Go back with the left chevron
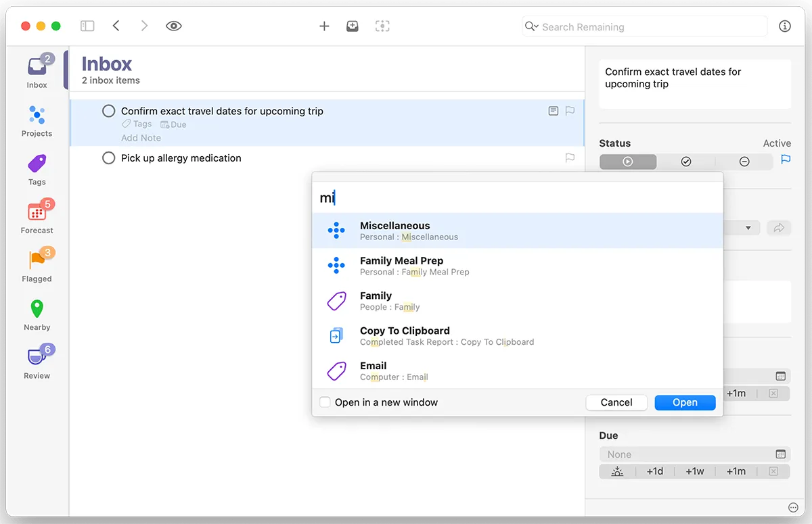 click(116, 26)
